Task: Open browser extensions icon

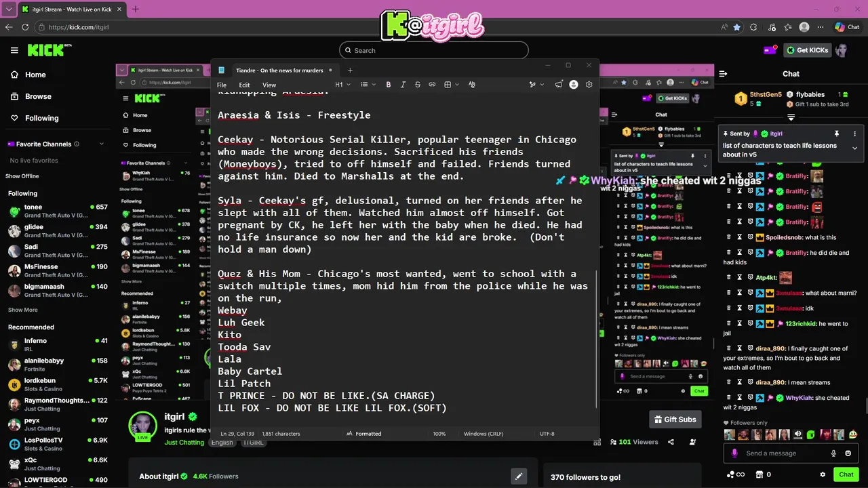Action: 753,27
